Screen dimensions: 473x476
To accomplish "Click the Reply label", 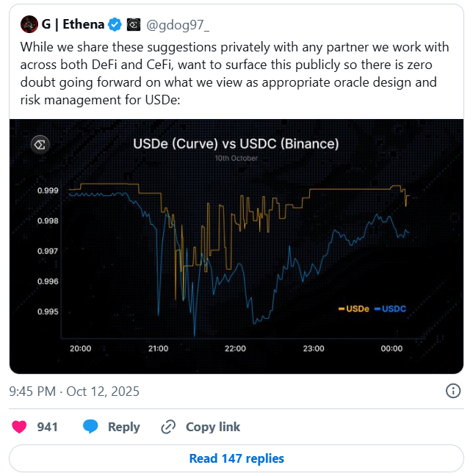I will point(123,426).
